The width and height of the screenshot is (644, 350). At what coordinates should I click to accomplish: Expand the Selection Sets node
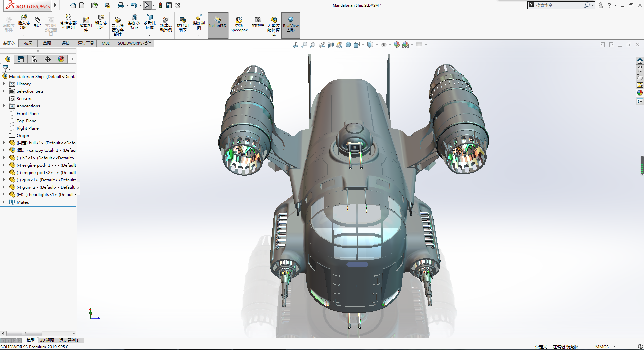point(4,91)
